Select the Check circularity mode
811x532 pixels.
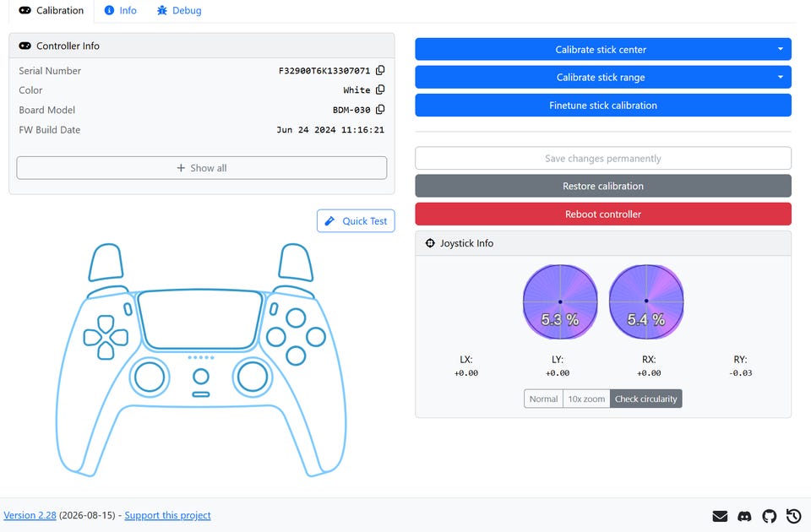tap(646, 399)
